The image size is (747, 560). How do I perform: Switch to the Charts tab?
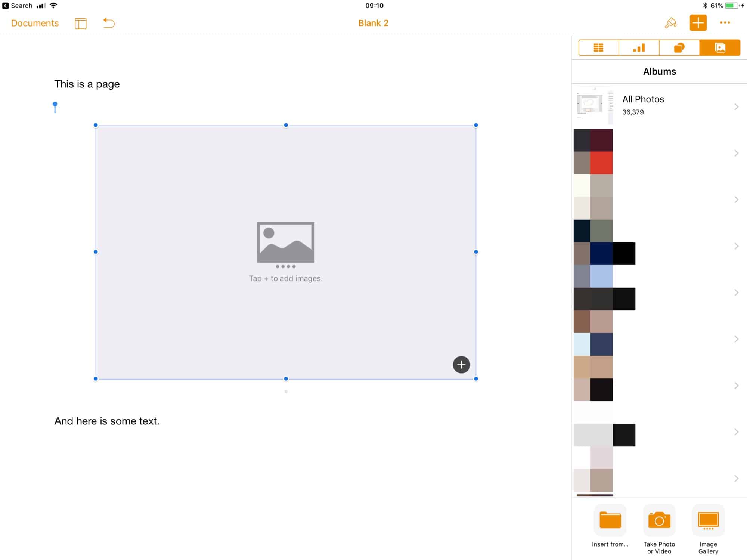click(x=639, y=47)
